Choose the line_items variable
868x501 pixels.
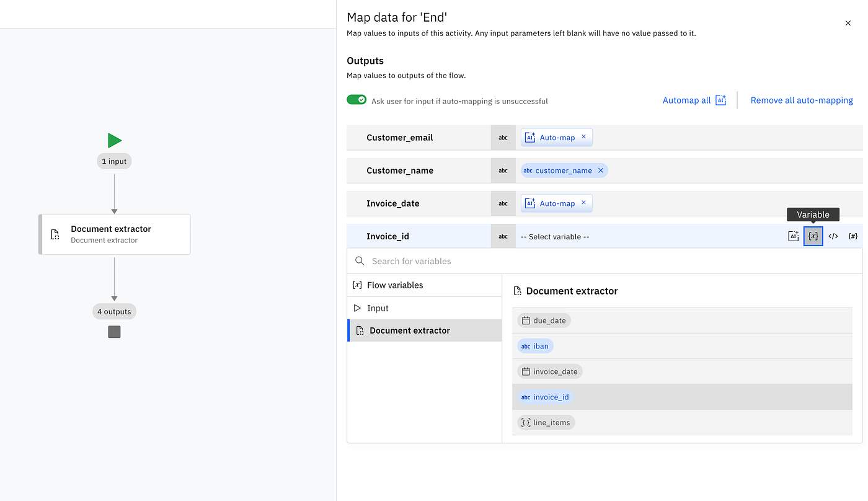[x=546, y=422]
